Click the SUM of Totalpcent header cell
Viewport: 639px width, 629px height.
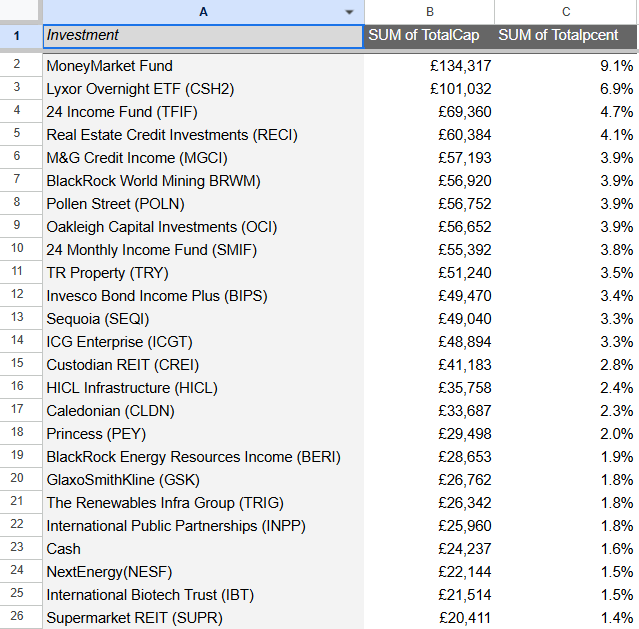(566, 36)
